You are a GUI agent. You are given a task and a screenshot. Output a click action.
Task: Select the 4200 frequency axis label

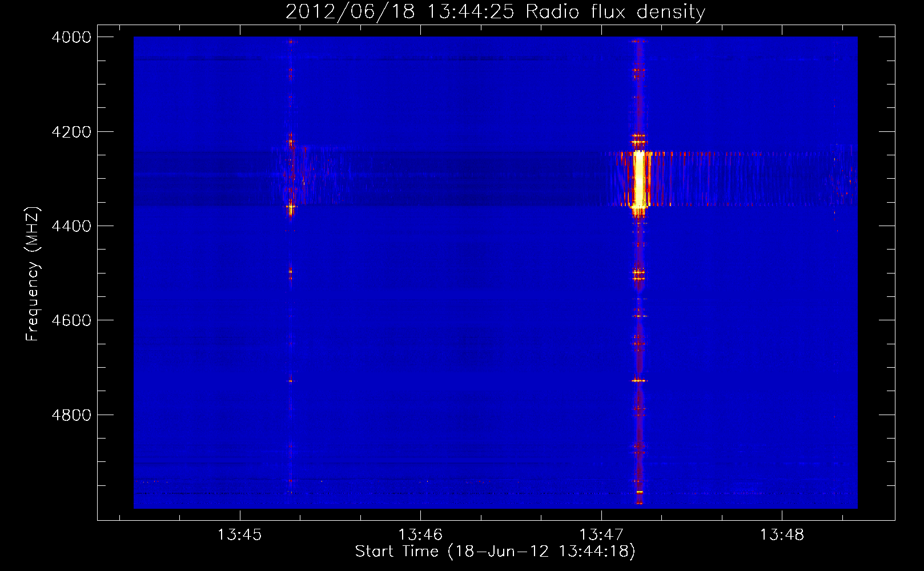(71, 132)
